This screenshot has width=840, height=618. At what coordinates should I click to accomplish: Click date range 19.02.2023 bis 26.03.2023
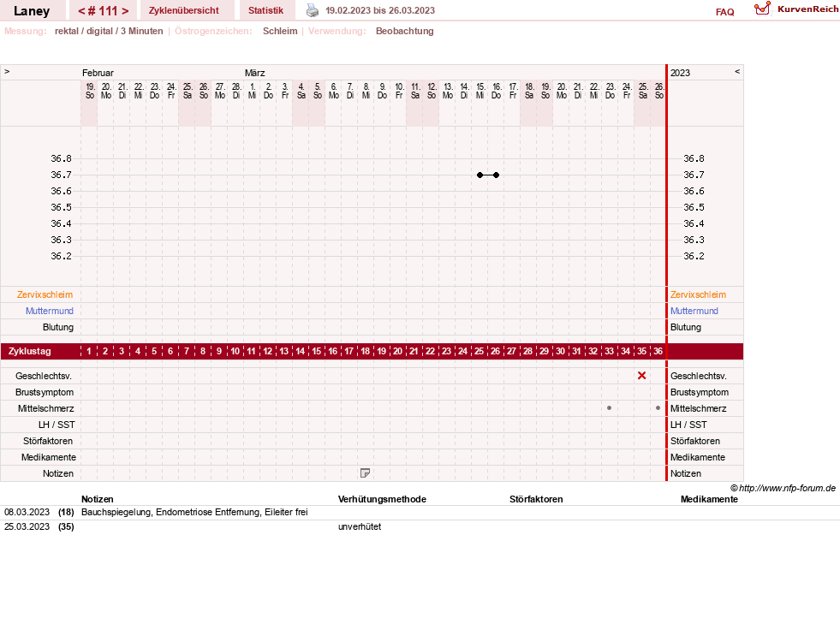click(380, 10)
